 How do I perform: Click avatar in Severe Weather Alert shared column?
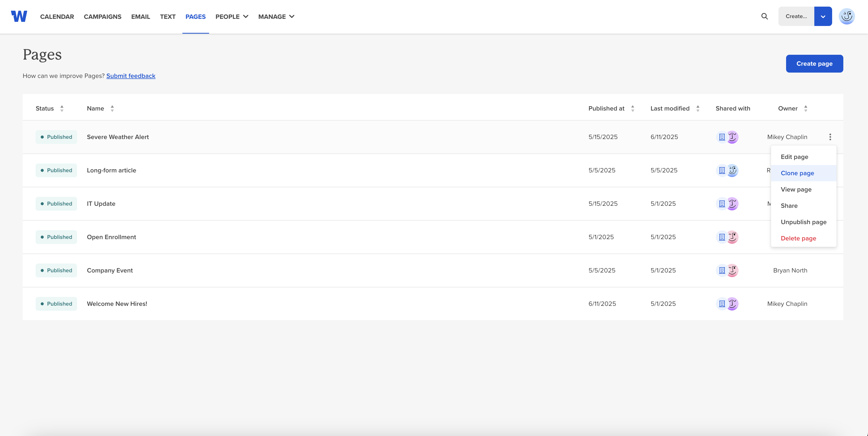coord(732,137)
